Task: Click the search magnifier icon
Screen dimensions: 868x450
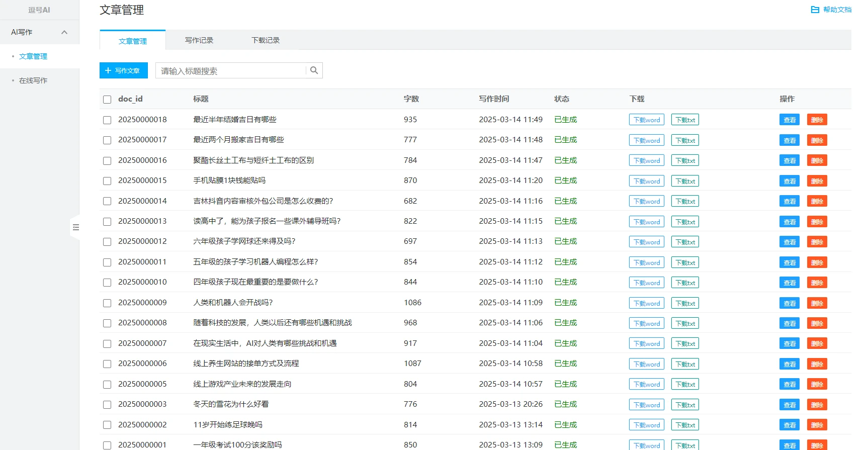Action: click(314, 70)
